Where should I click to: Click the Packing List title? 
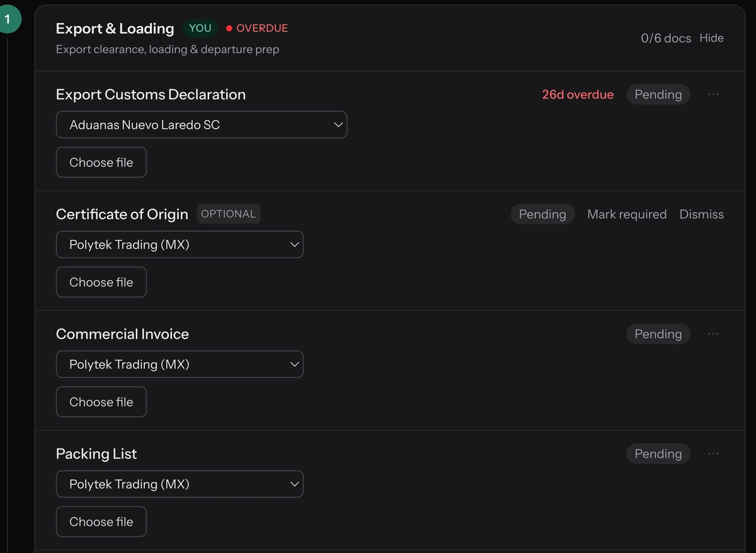point(96,454)
